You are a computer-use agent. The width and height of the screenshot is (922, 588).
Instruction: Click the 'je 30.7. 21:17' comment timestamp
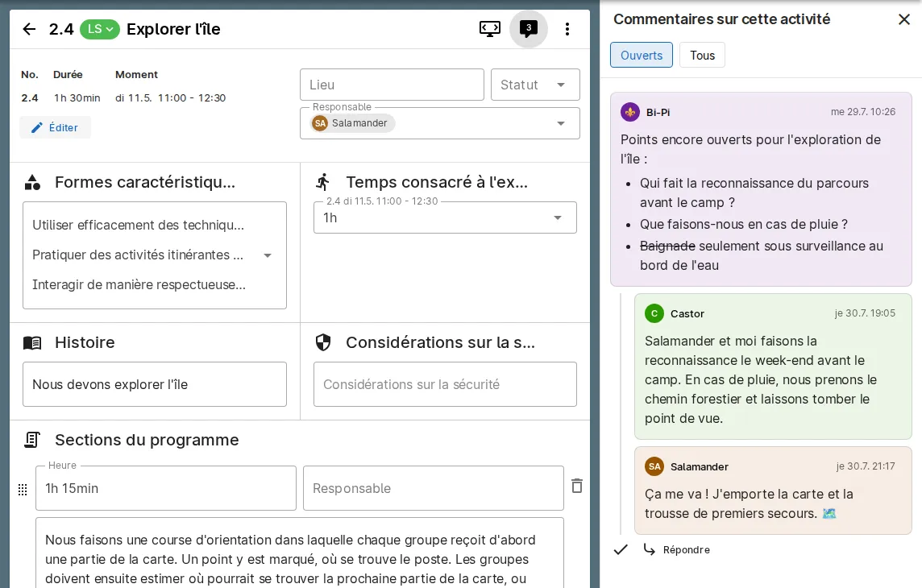pos(866,466)
